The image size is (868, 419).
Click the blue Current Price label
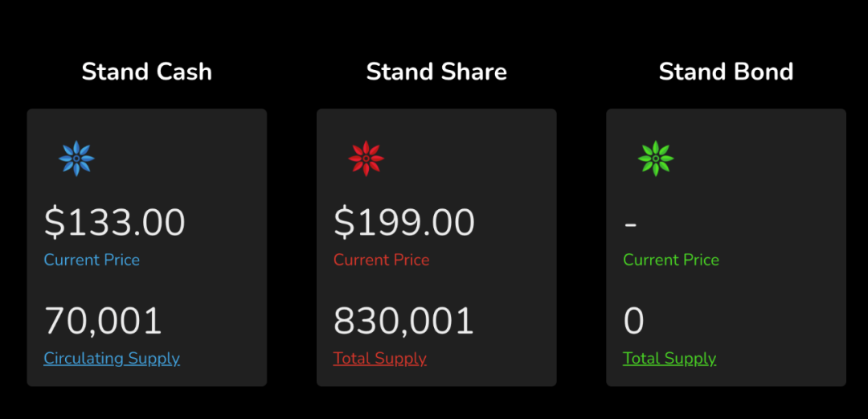point(92,260)
